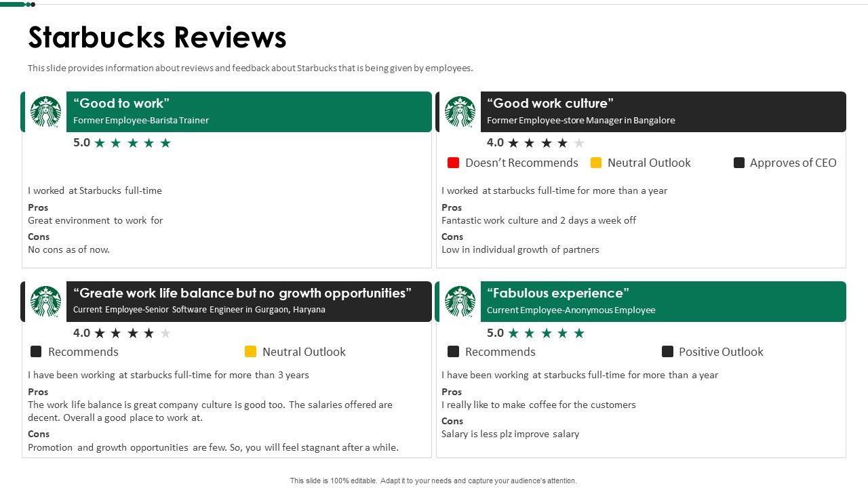Click the first black star under "Good work culture"
Image resolution: width=868 pixels, height=488 pixels.
point(513,143)
